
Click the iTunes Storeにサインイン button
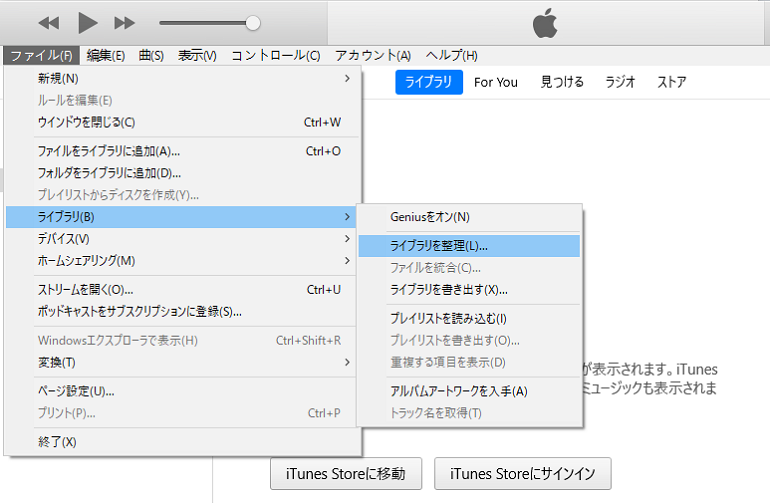522,474
